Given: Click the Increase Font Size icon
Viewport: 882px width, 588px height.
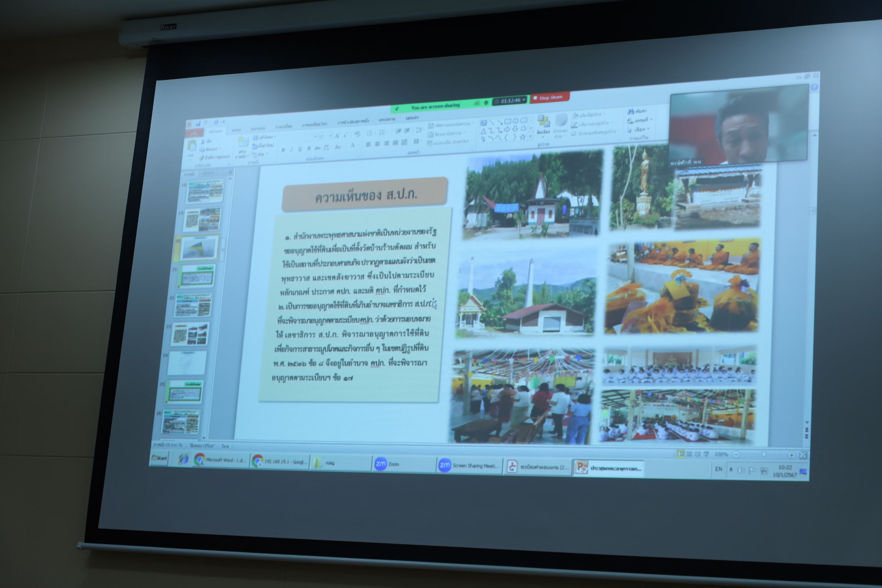Looking at the screenshot, I should pyautogui.click(x=337, y=136).
